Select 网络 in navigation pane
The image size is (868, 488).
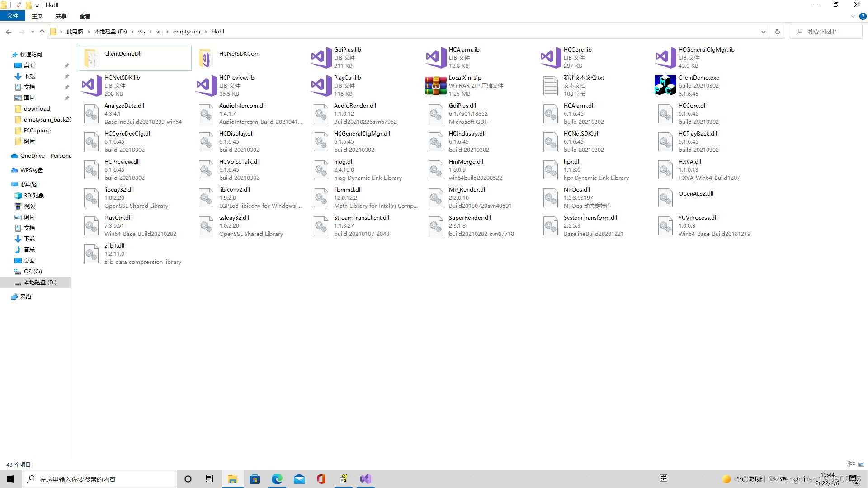pos(26,296)
